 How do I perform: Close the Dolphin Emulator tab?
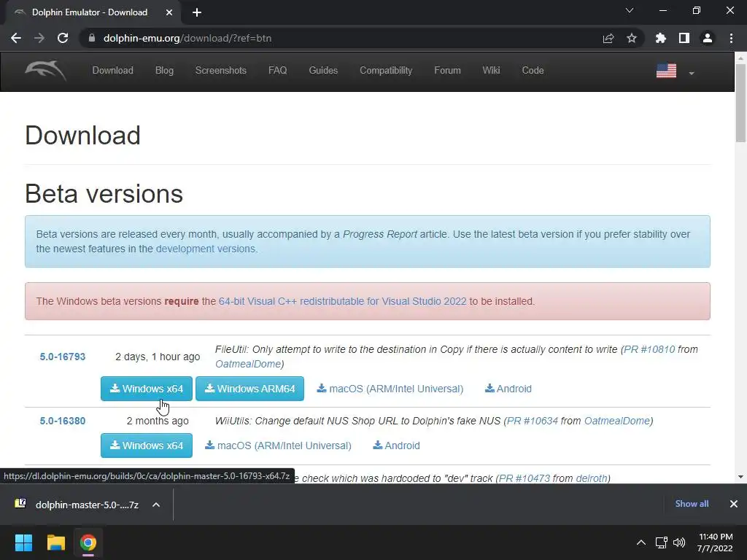[169, 12]
